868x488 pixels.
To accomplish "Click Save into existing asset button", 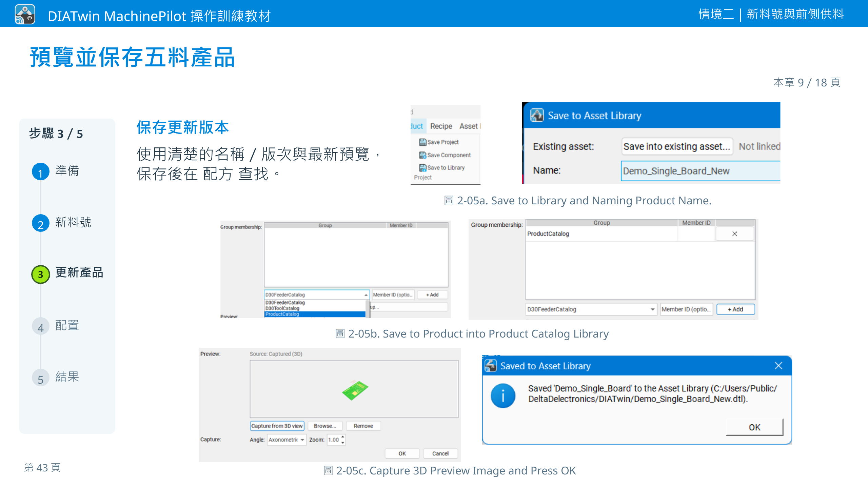I will click(677, 146).
